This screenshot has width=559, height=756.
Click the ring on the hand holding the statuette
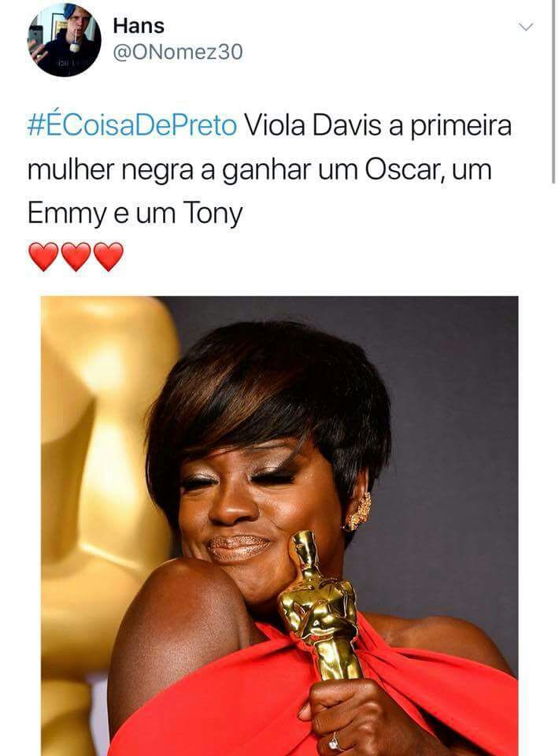pyautogui.click(x=335, y=741)
